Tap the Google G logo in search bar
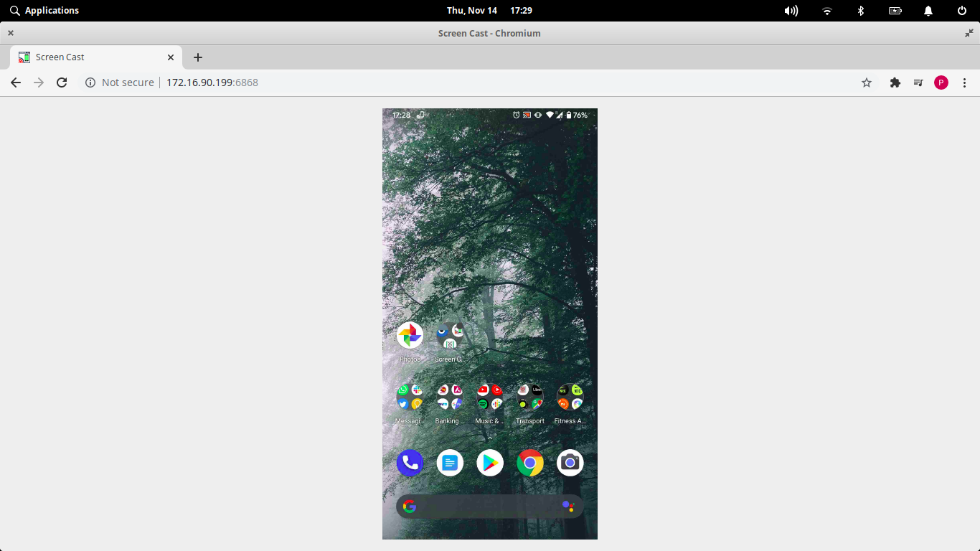This screenshot has height=551, width=980. 410,507
